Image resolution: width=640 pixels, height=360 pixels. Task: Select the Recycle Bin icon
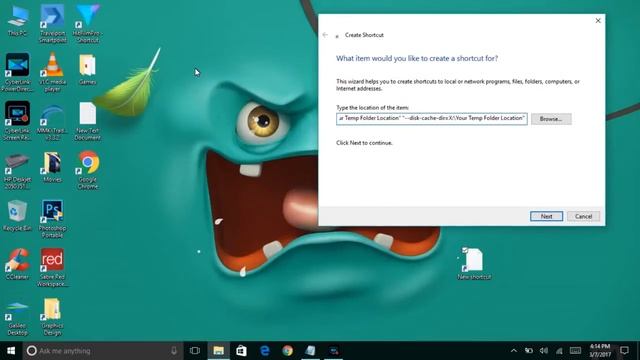tap(18, 216)
